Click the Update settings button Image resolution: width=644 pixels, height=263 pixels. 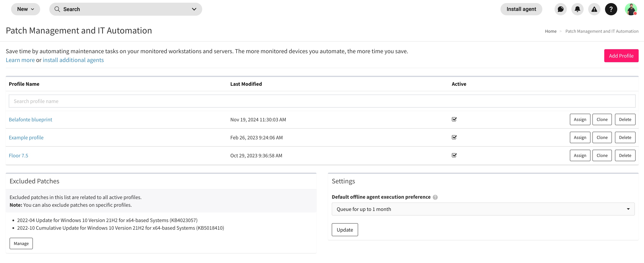[x=345, y=230]
